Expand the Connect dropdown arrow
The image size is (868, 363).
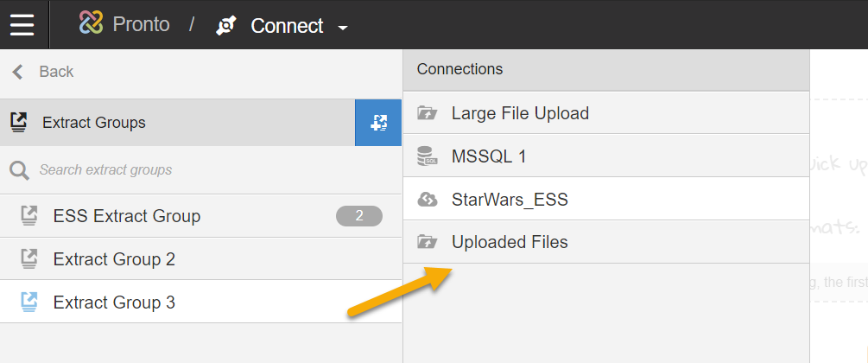343,28
